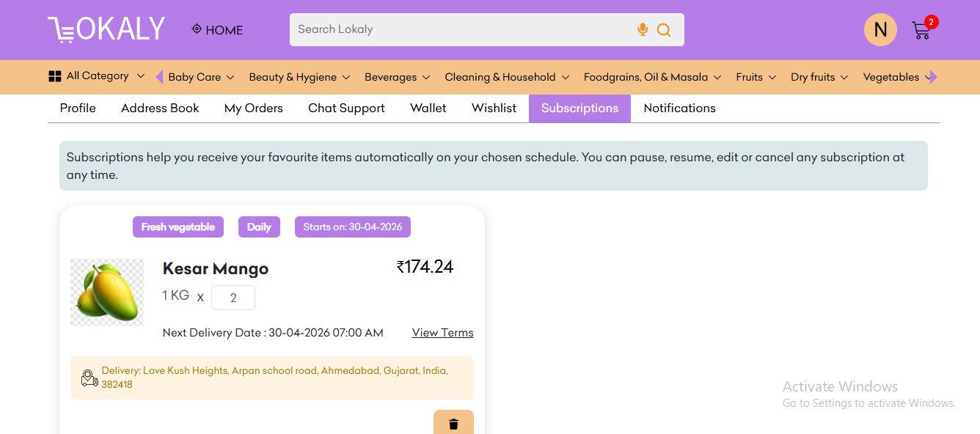Viewport: 980px width, 434px height.
Task: Click the Starts on: 30-04-2026 badge
Action: [x=353, y=227]
